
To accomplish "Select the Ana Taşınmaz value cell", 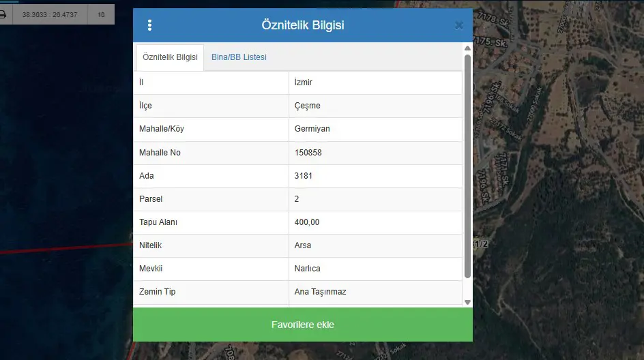I will [375, 292].
